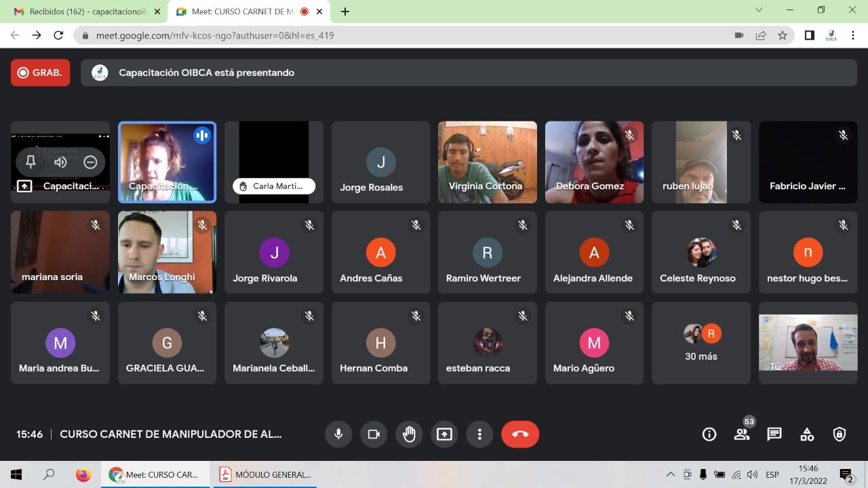Expand the 30 más participants tile
Screen dimensions: 868x488
click(x=701, y=343)
